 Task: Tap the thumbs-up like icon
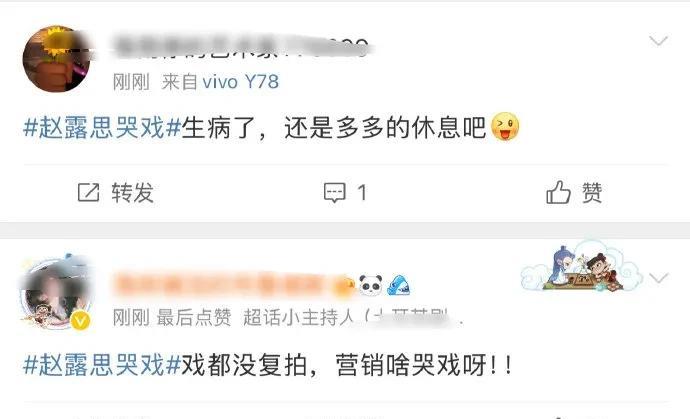558,192
